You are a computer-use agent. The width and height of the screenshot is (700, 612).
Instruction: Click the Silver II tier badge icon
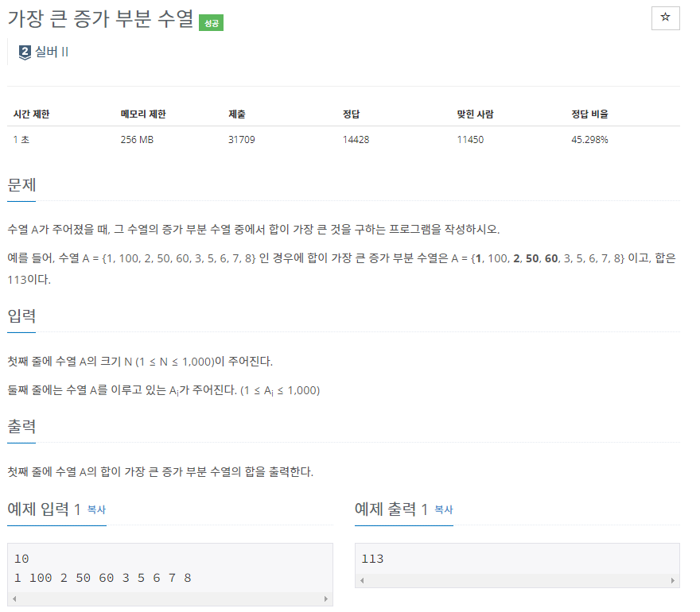25,52
